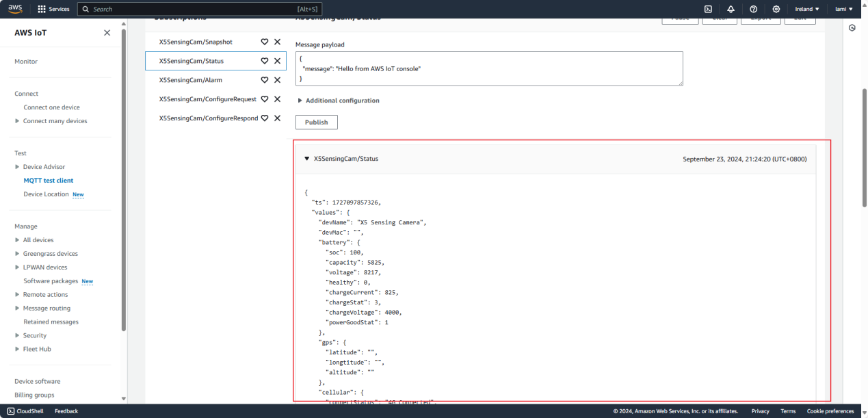Open Connect one device

(x=51, y=107)
